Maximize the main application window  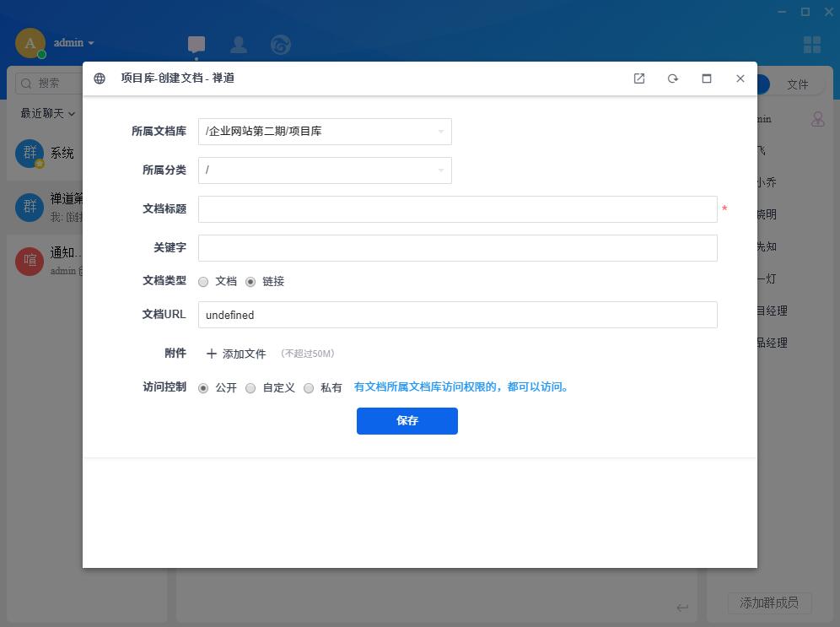point(805,12)
